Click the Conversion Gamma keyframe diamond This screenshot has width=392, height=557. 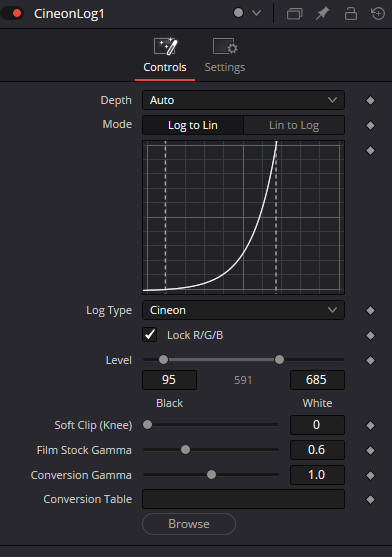point(370,475)
